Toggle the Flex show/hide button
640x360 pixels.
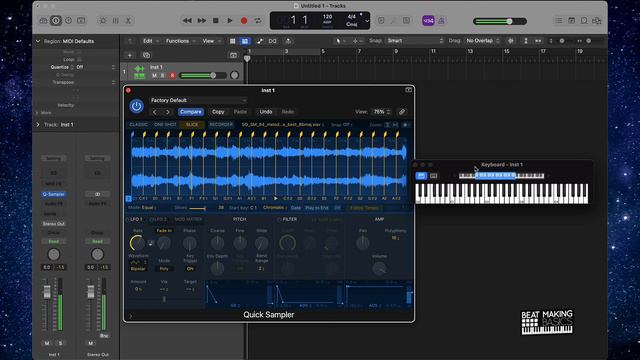tap(272, 41)
